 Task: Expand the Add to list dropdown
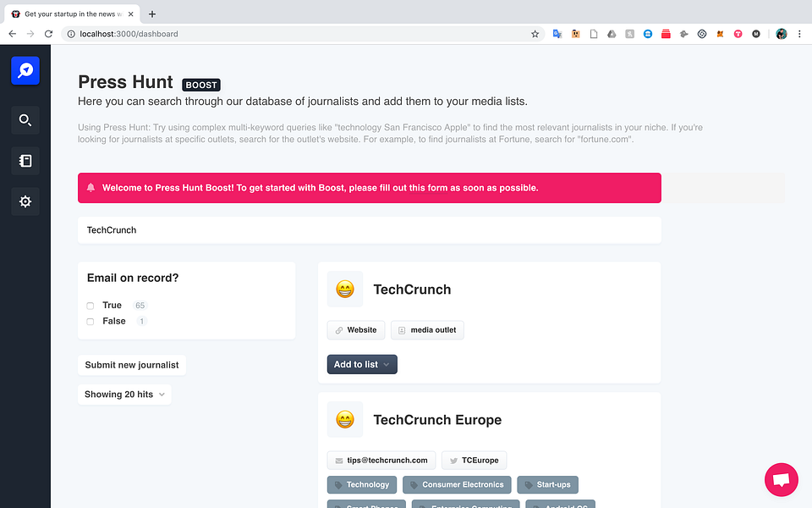tap(362, 364)
